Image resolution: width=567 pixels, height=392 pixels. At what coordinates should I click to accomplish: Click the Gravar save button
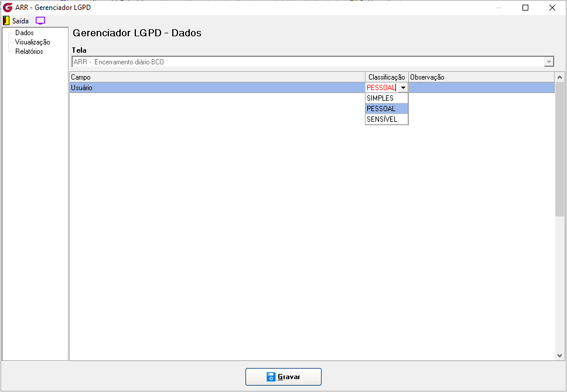click(x=283, y=377)
